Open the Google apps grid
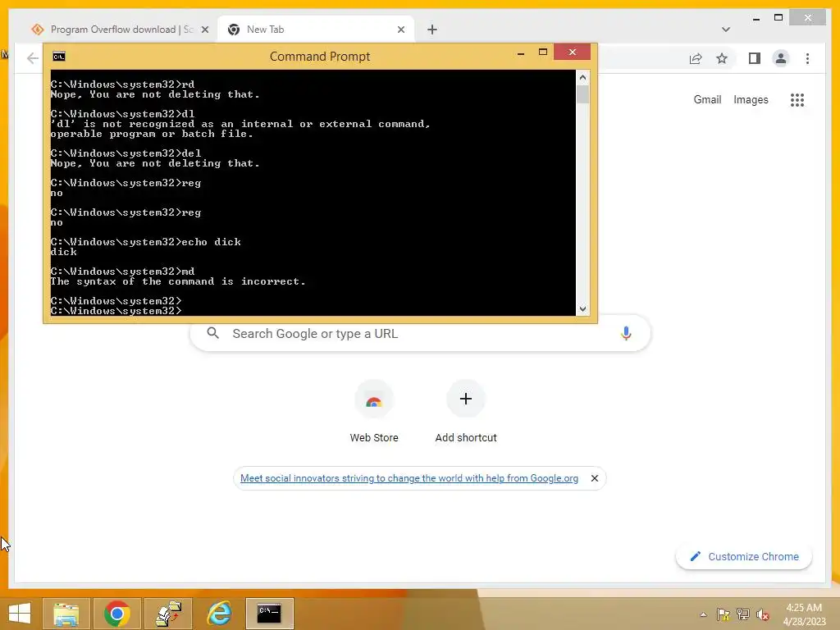The height and width of the screenshot is (630, 840). pos(797,99)
